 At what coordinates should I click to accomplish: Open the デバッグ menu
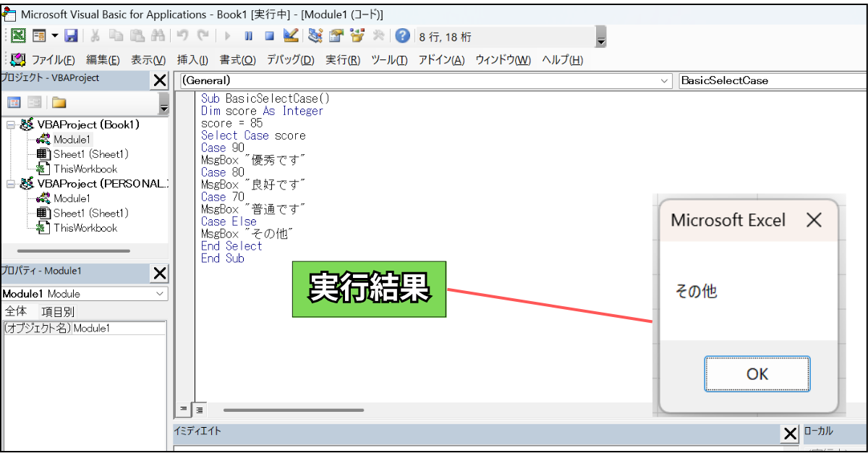point(289,60)
